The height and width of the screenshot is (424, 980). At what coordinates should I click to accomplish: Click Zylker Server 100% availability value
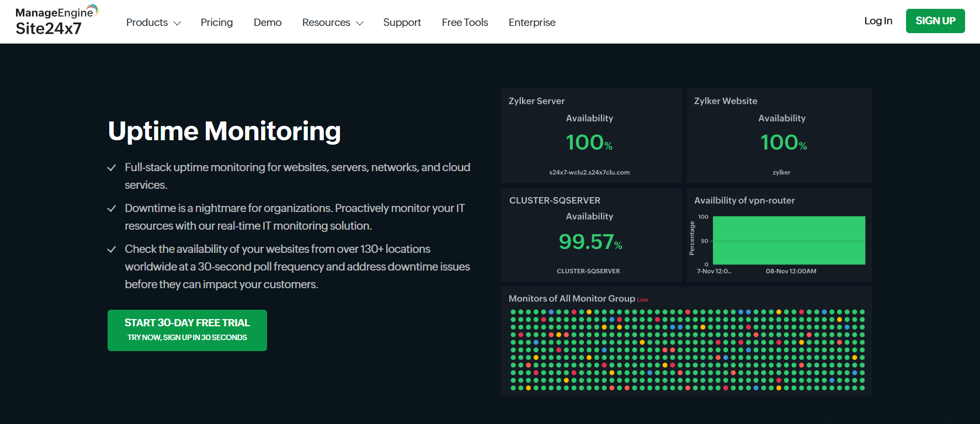589,142
